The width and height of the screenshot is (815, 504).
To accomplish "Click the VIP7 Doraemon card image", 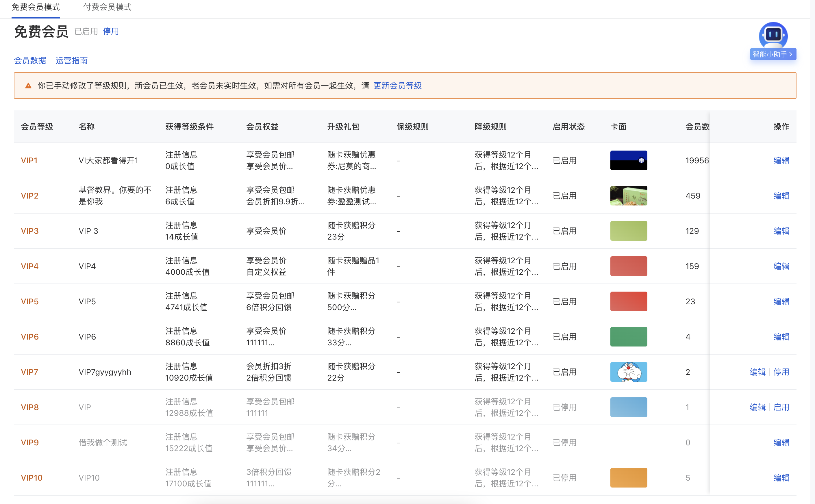I will [x=628, y=372].
